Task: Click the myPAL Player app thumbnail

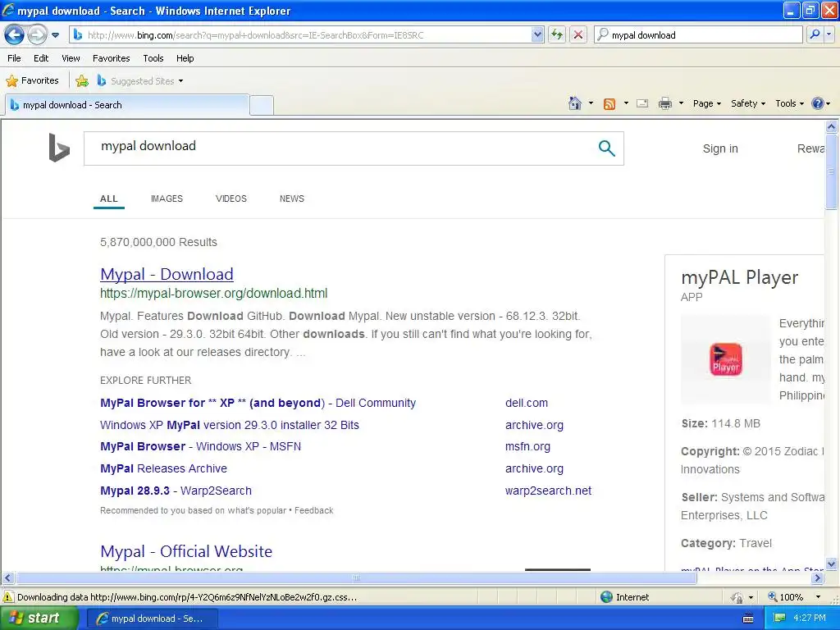Action: pyautogui.click(x=726, y=359)
